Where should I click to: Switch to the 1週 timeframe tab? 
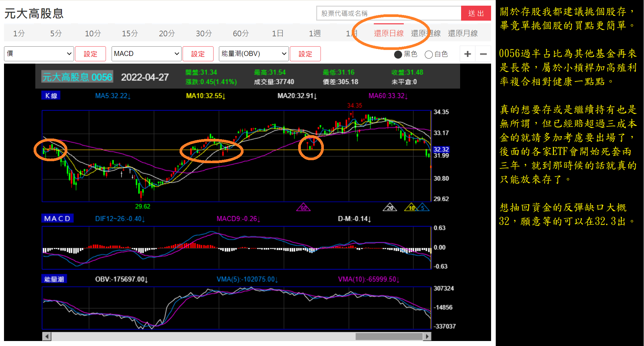pos(315,33)
